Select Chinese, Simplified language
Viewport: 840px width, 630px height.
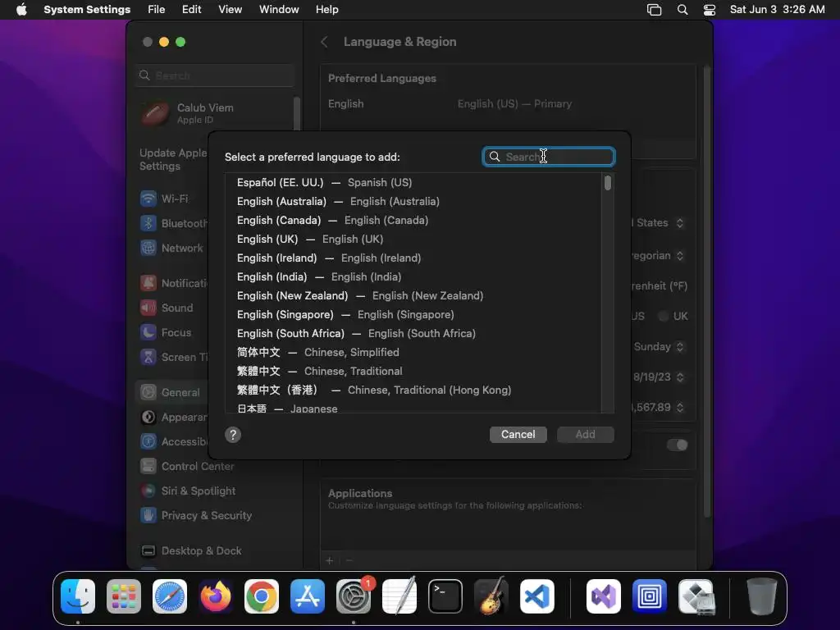pos(413,353)
